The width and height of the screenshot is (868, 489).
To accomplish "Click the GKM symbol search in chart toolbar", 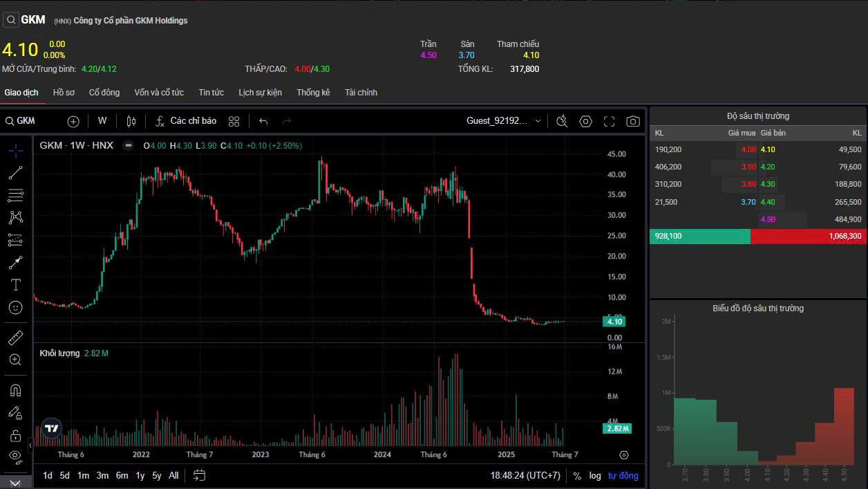I will (21, 121).
